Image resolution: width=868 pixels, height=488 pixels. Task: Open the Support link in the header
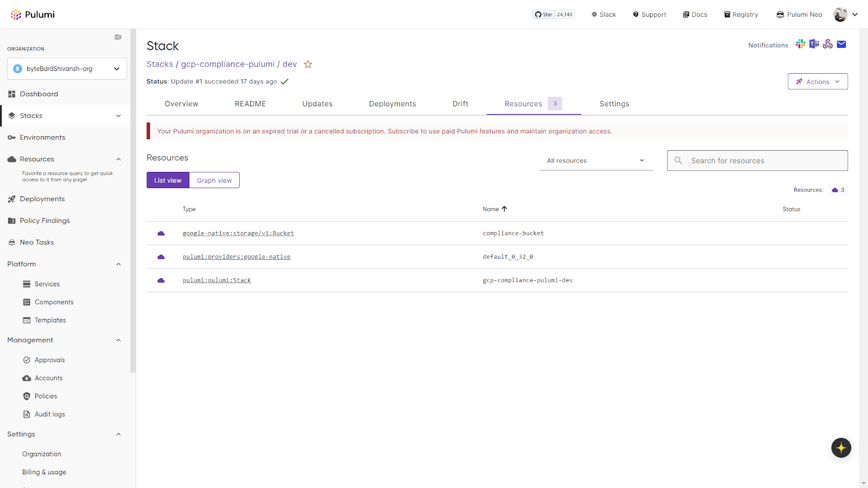[x=649, y=15]
